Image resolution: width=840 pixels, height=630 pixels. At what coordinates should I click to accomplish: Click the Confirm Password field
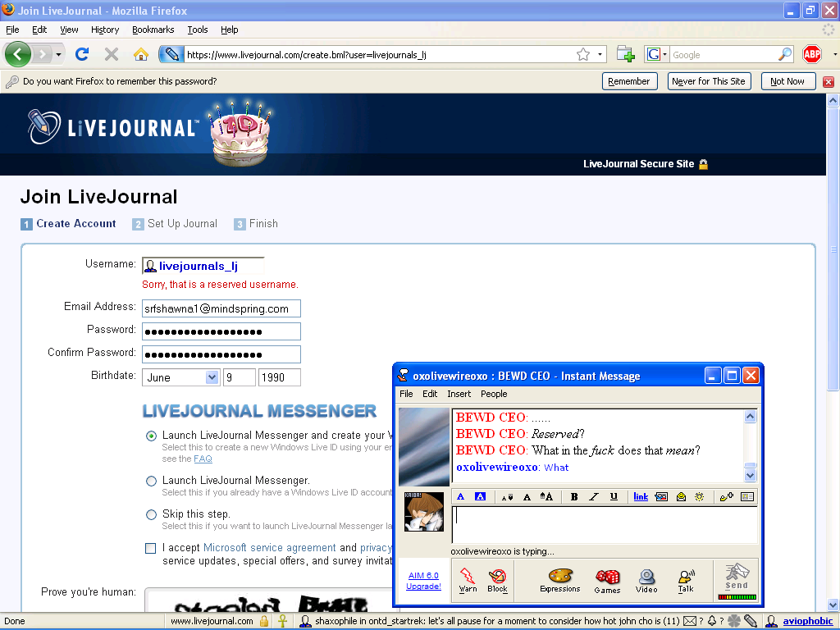pos(221,354)
